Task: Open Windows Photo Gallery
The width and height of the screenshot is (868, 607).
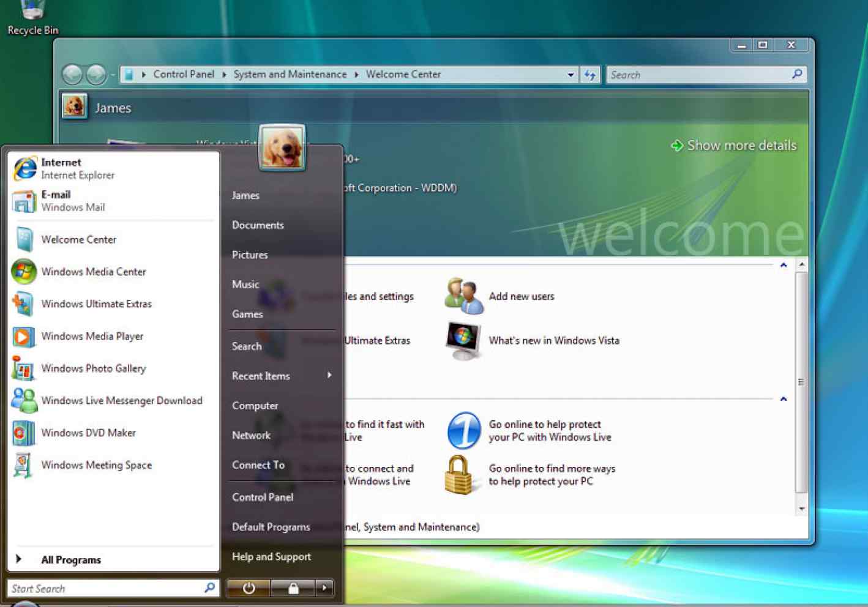Action: pos(93,368)
